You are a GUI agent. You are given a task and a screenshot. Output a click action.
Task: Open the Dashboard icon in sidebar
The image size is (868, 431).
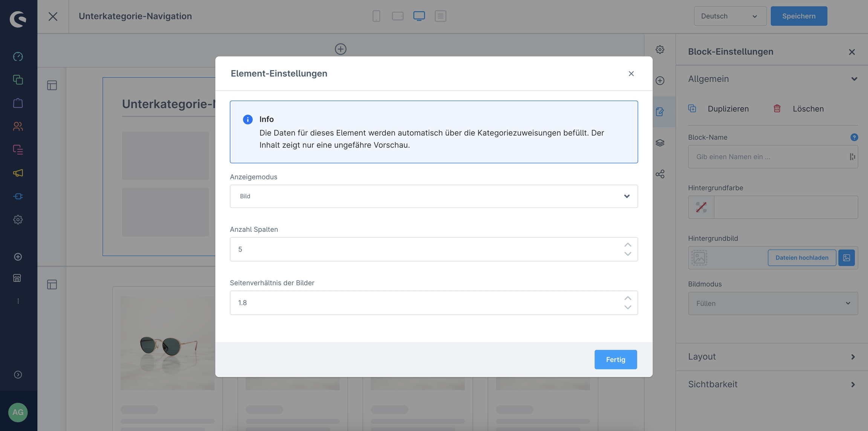(x=18, y=57)
